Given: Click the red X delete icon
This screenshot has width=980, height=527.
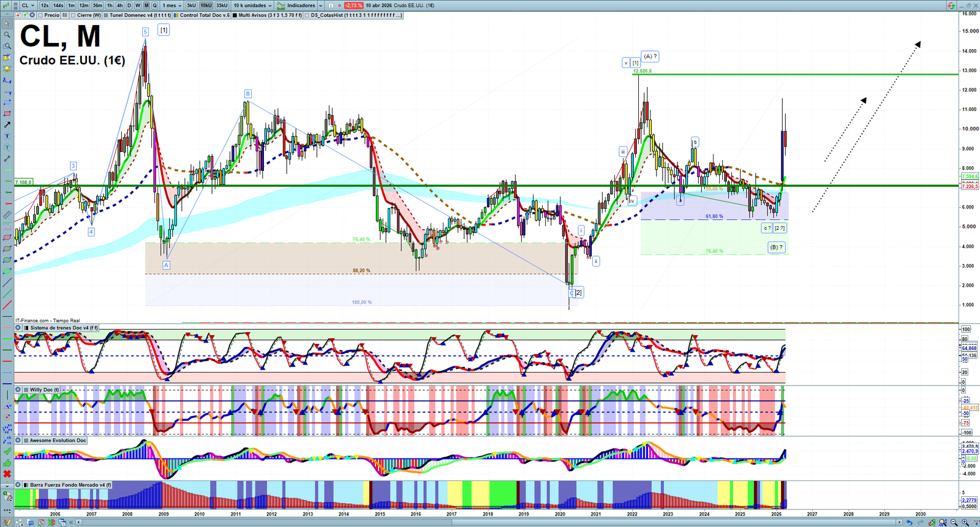Looking at the screenshot, I should point(7,474).
